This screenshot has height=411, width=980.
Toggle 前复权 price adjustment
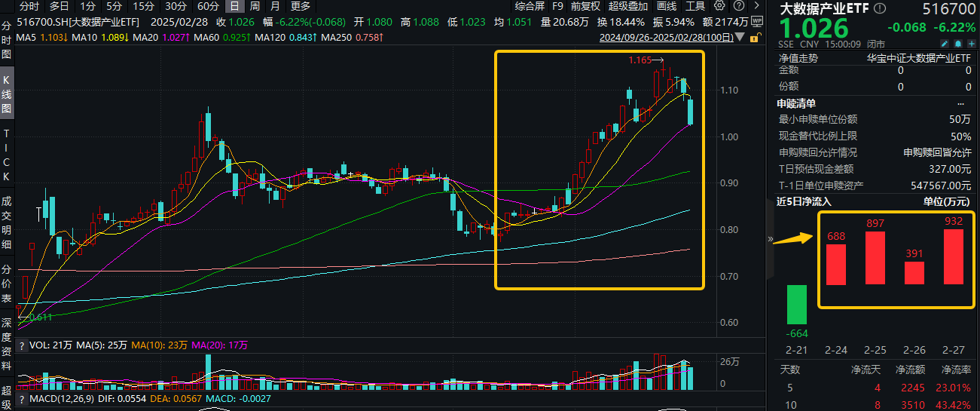click(585, 6)
